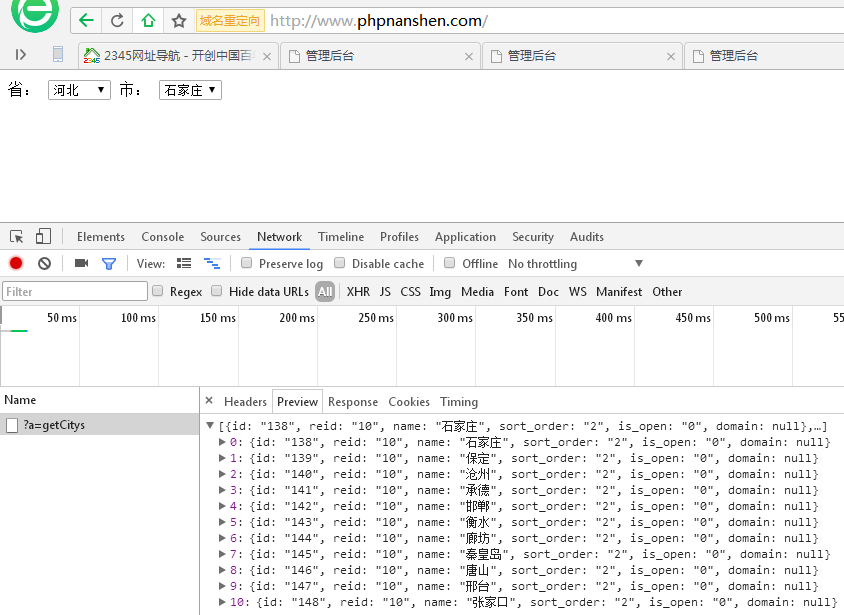Screen dimensions: 844x615
Task: Switch to the first 管理后台 tab
Action: 380,56
